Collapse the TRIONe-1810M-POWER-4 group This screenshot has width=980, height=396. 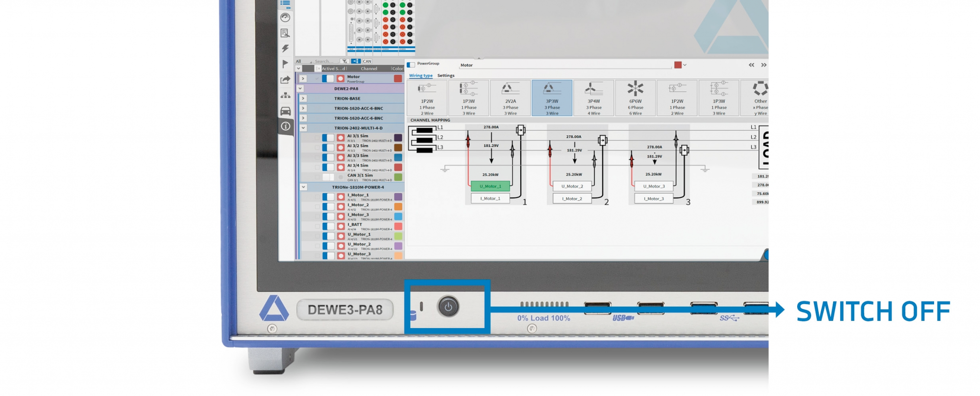click(303, 187)
